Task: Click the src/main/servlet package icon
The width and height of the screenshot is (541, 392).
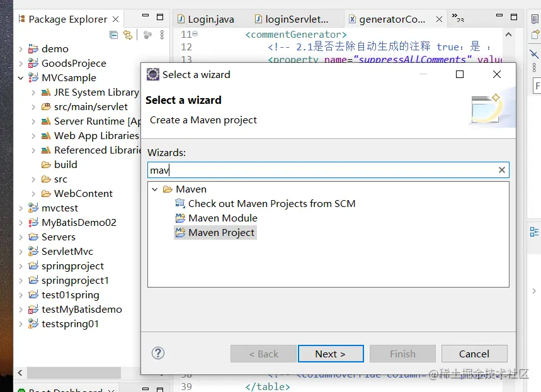Action: [x=46, y=106]
